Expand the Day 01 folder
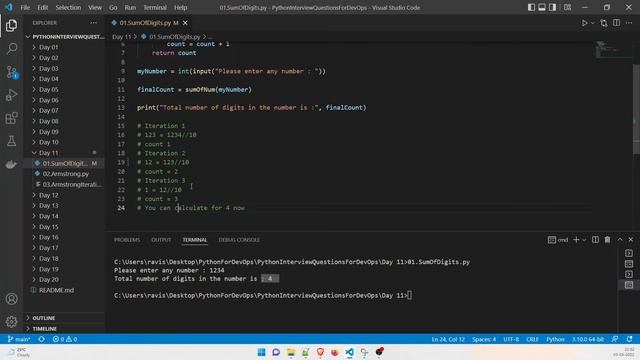 click(x=64, y=47)
